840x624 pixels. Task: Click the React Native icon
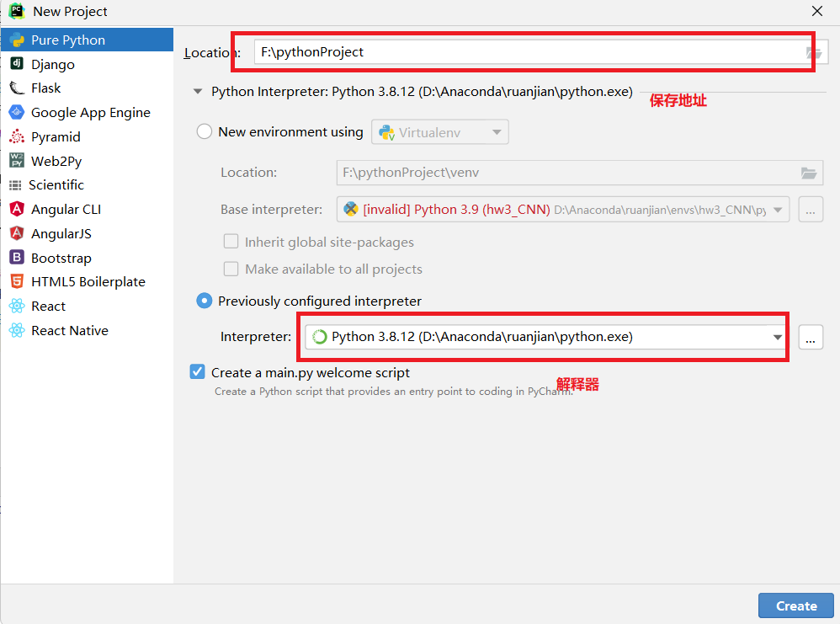pos(17,330)
